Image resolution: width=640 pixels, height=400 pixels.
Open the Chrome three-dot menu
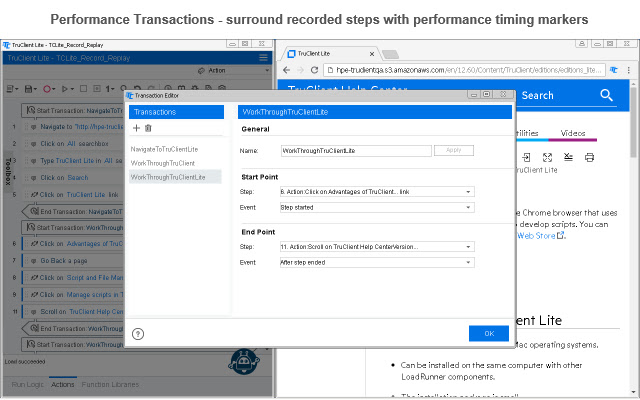point(629,70)
